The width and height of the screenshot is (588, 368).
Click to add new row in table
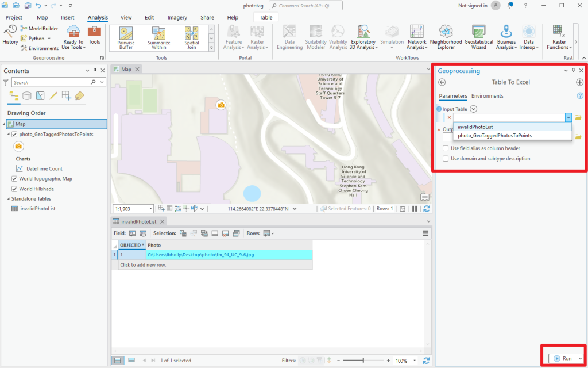[x=143, y=264]
